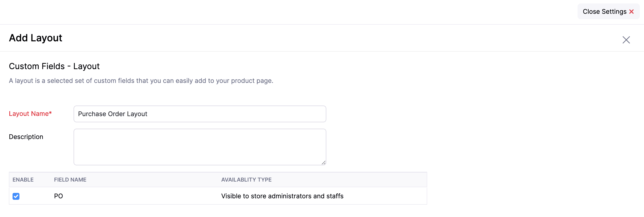Focus the Layout Name input field

click(x=200, y=114)
